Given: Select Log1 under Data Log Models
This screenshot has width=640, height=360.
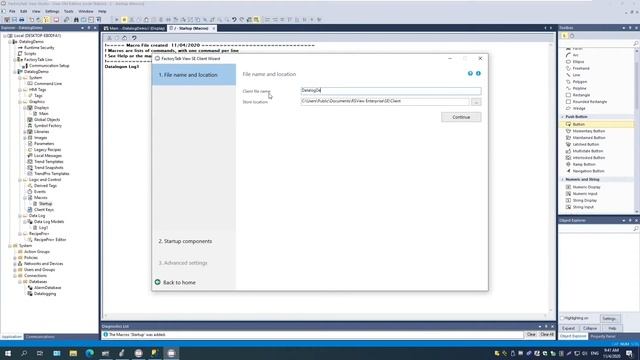Looking at the screenshot, I should click(43, 227).
